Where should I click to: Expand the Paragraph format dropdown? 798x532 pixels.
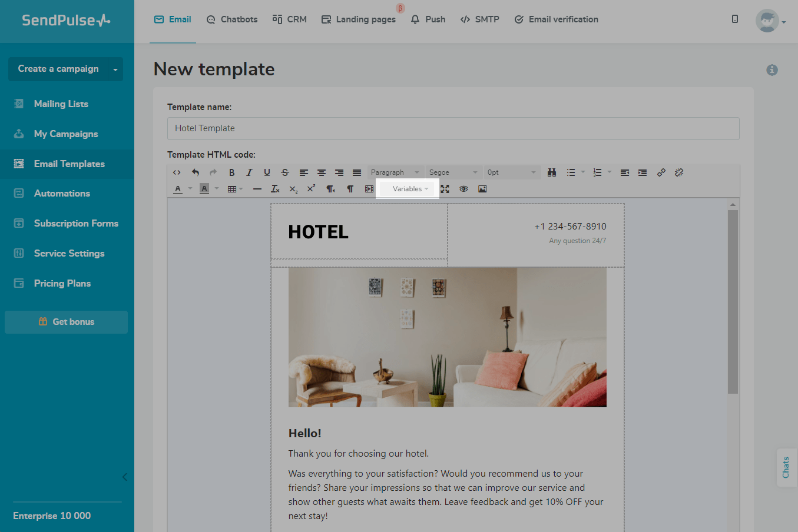[395, 172]
